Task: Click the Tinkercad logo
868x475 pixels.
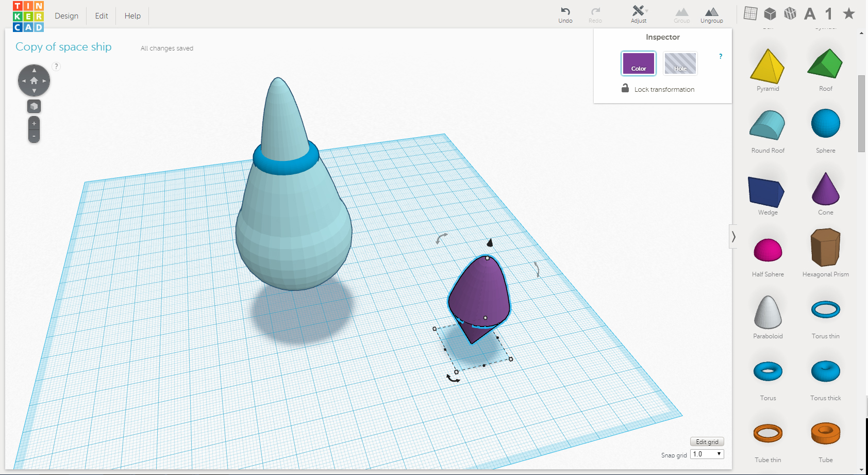Action: click(28, 16)
